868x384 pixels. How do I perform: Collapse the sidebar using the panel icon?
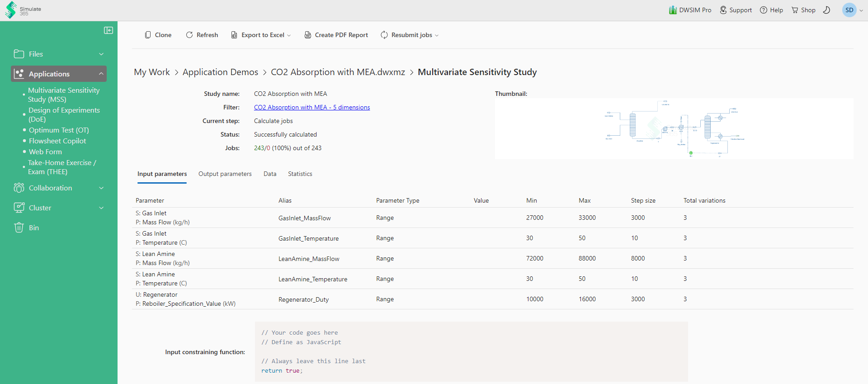[108, 30]
